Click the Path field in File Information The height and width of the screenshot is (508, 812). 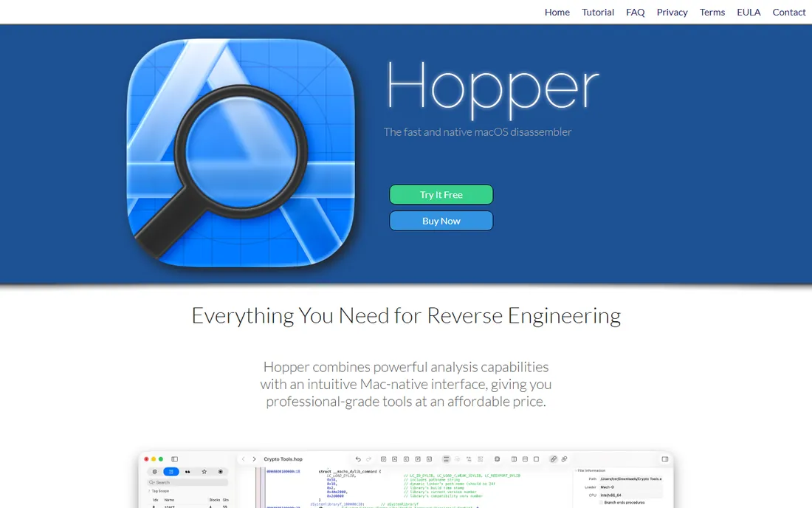point(631,479)
